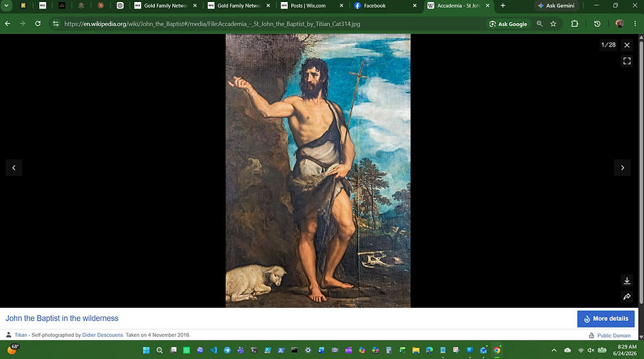Open the Chrome taskbar icon
The width and height of the screenshot is (644, 359).
pos(497,350)
